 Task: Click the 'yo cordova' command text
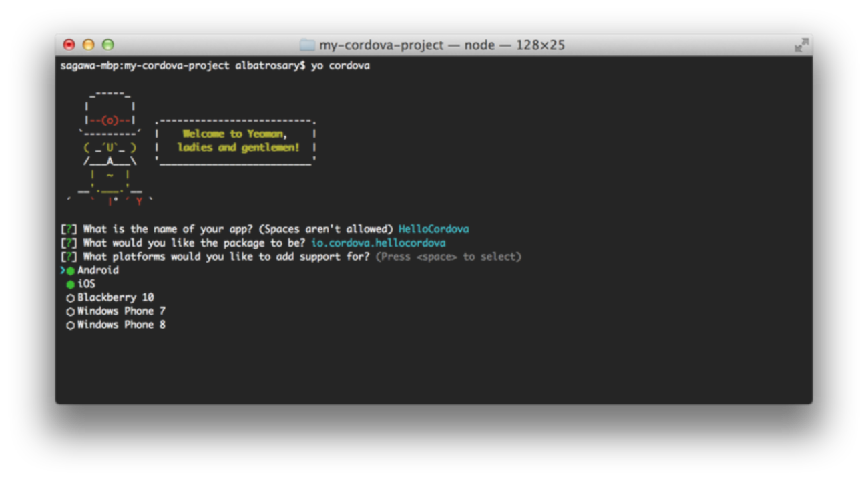click(x=340, y=65)
